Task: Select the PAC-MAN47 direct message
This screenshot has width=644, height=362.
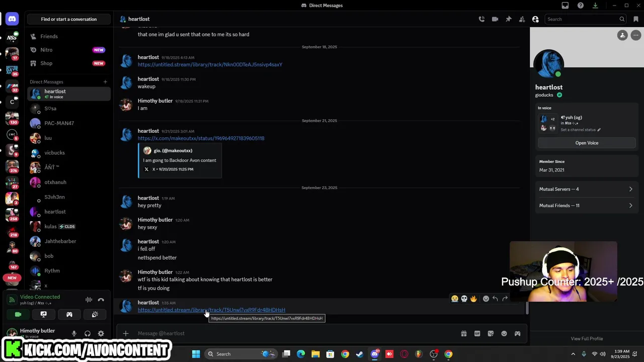Action: pos(69,123)
